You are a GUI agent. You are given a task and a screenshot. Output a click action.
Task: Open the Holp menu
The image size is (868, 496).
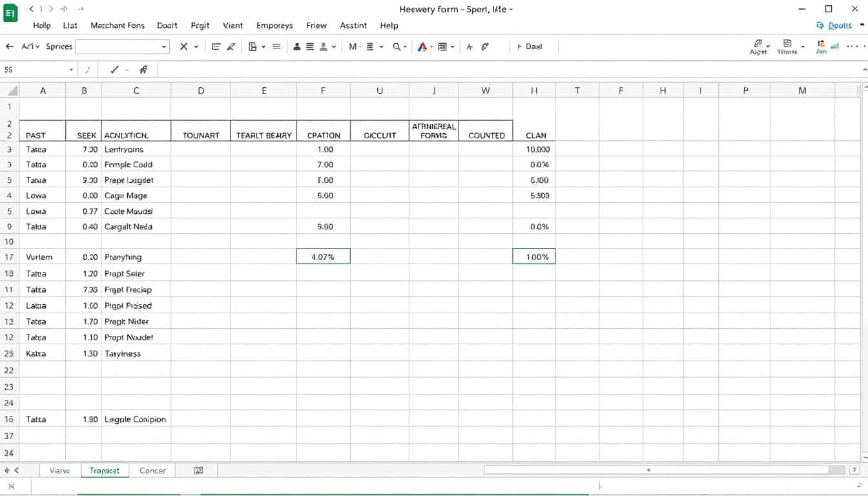(42, 26)
